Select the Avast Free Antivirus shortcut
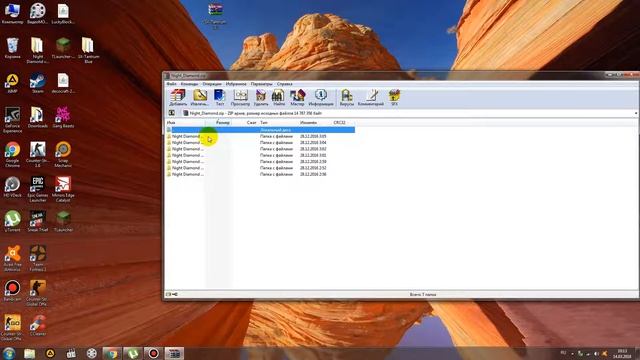The width and height of the screenshot is (640, 360). (x=12, y=258)
